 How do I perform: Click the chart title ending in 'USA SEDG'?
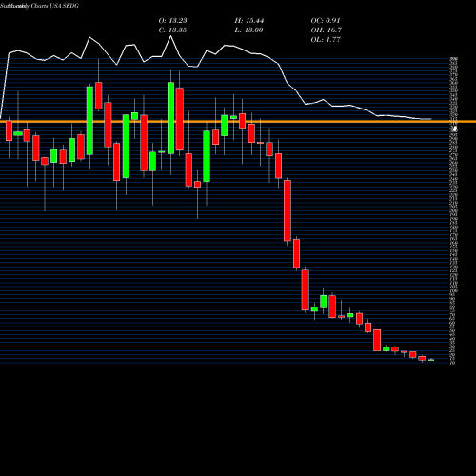[40, 6]
